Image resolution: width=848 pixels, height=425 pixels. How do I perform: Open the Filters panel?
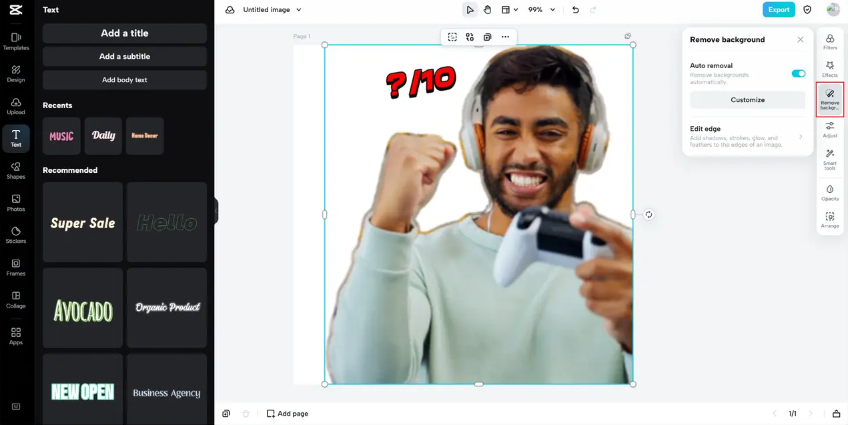830,42
